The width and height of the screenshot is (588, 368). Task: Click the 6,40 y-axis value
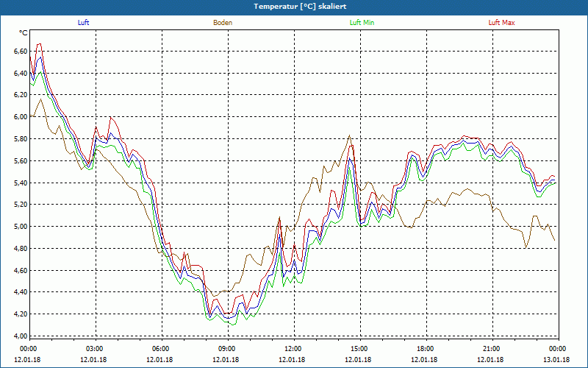[21, 73]
